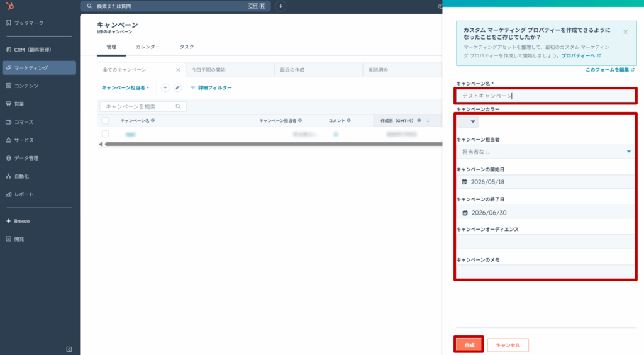Click the キャンペーン名 input field
The width and height of the screenshot is (644, 355).
pyautogui.click(x=546, y=96)
